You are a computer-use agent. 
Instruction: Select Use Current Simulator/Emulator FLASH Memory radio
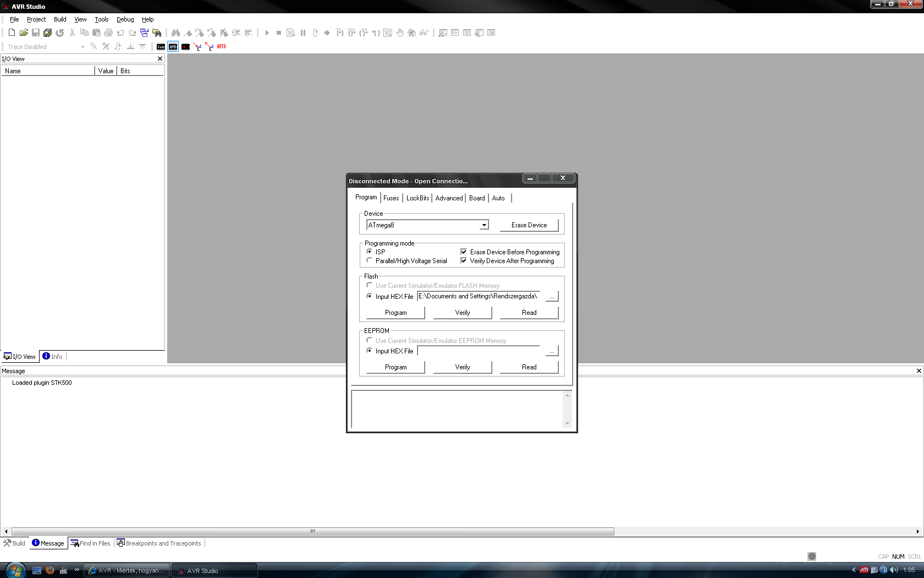point(370,285)
